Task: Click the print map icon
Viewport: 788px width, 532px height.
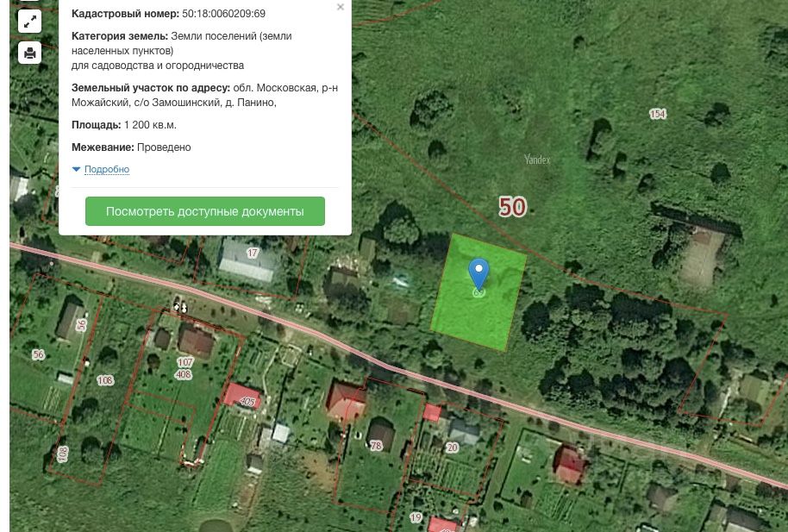Action: [29, 53]
